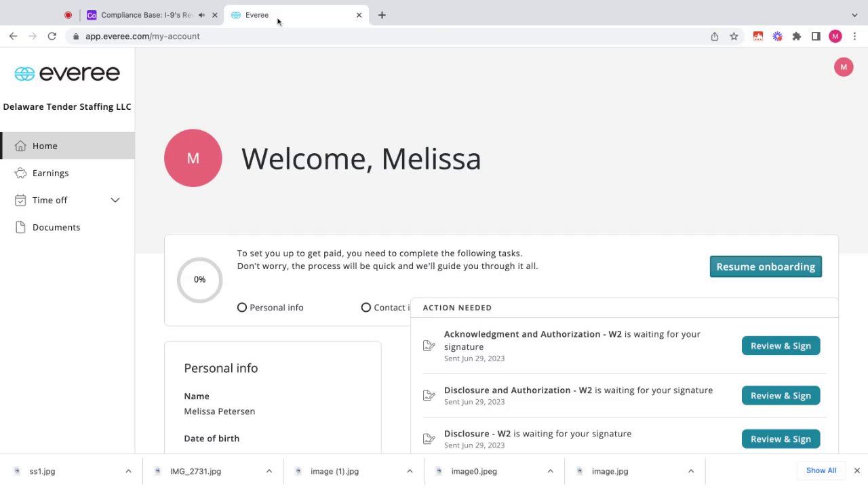
Task: Click the Resume onboarding button
Action: click(x=766, y=266)
